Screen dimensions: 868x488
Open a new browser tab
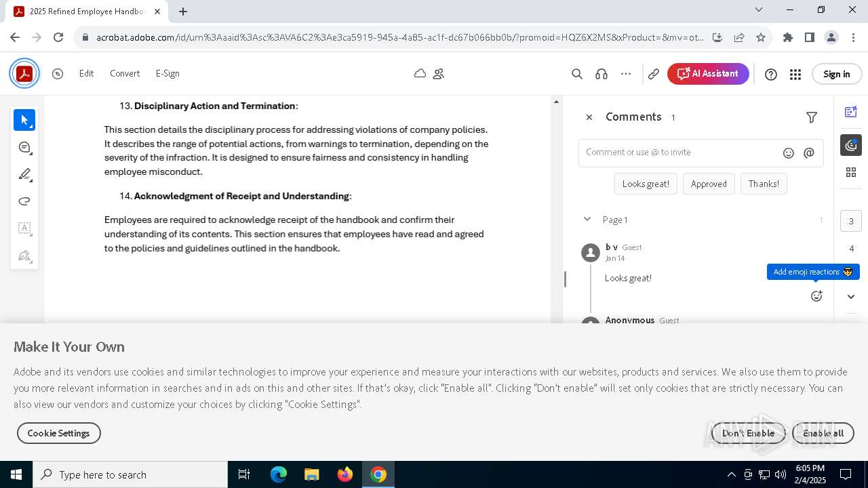pos(183,12)
